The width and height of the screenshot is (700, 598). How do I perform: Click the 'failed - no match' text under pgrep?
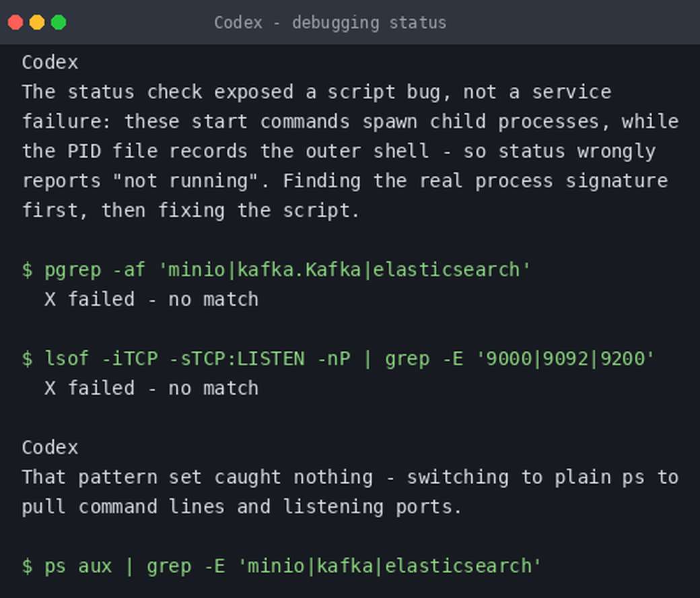pos(163,299)
